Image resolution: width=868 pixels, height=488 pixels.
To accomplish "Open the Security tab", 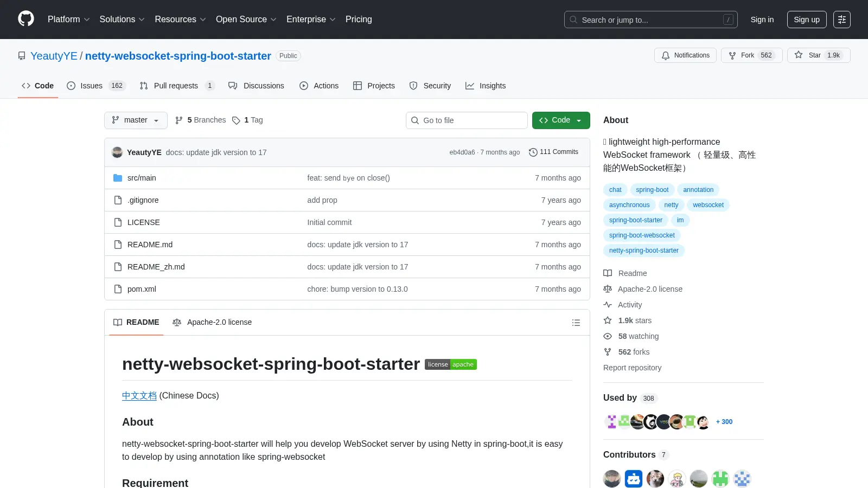I will (430, 86).
